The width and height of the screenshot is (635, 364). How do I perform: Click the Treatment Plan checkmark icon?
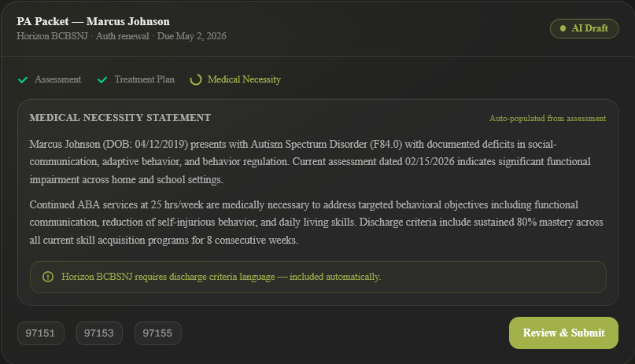[x=102, y=79]
